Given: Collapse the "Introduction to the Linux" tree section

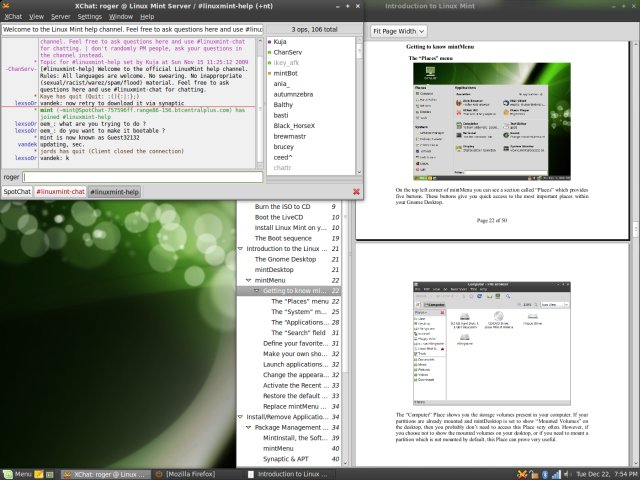Looking at the screenshot, I should 240,248.
